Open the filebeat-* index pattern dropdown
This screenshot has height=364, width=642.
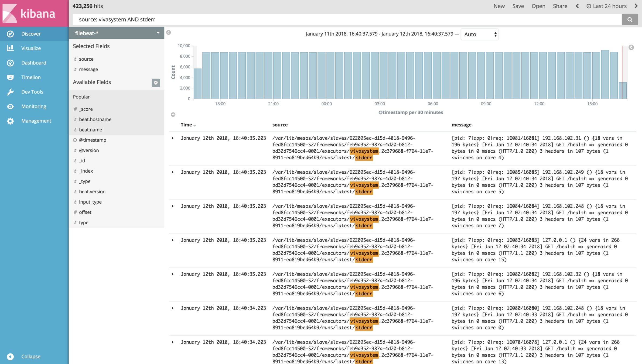117,33
